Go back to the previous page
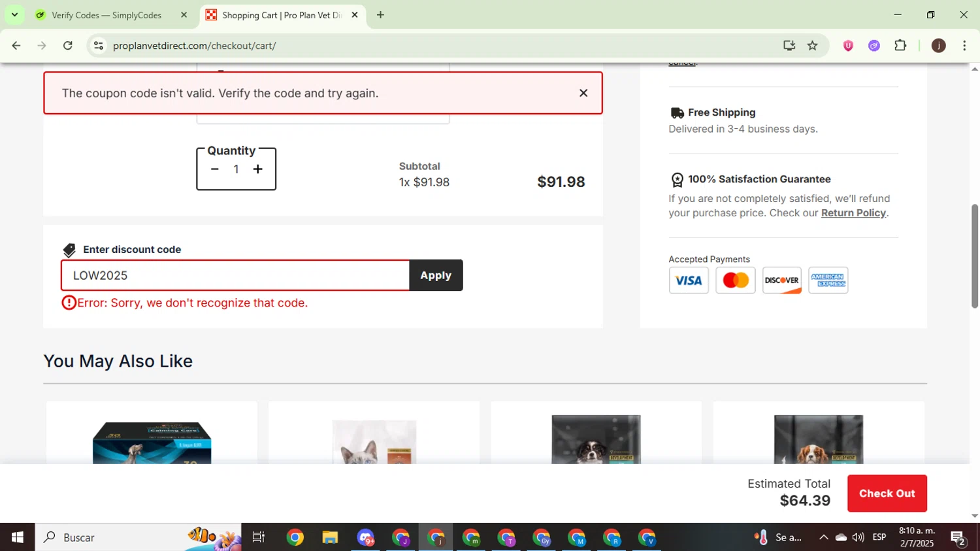980x551 pixels. [x=16, y=46]
